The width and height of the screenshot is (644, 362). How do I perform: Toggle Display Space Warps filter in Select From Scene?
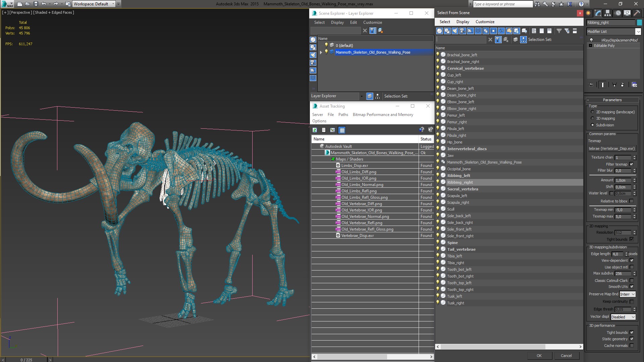tap(478, 31)
